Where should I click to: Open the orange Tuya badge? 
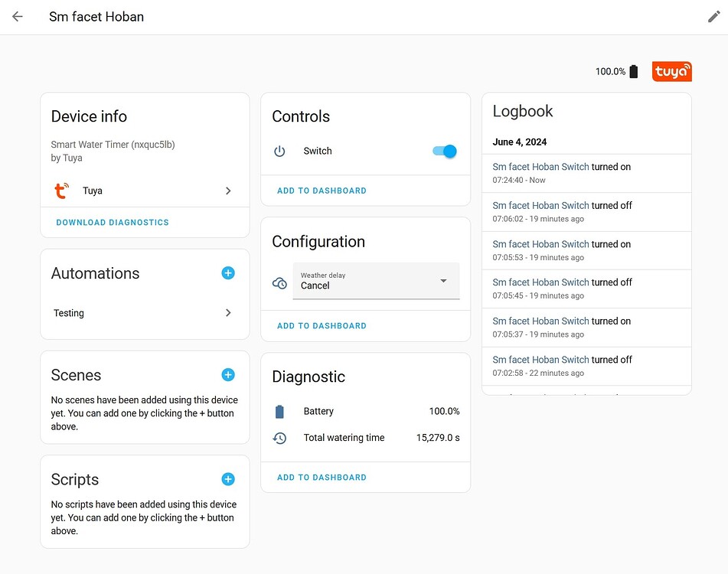(671, 71)
